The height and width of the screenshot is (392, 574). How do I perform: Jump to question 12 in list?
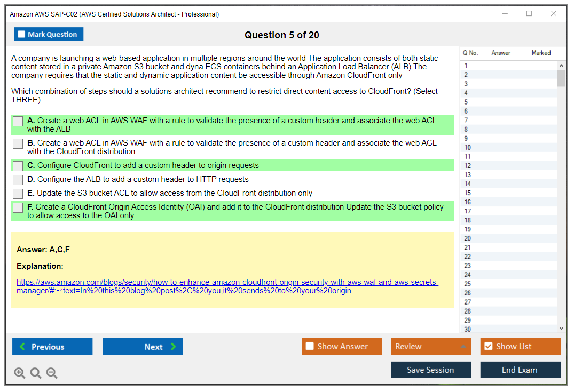point(468,166)
